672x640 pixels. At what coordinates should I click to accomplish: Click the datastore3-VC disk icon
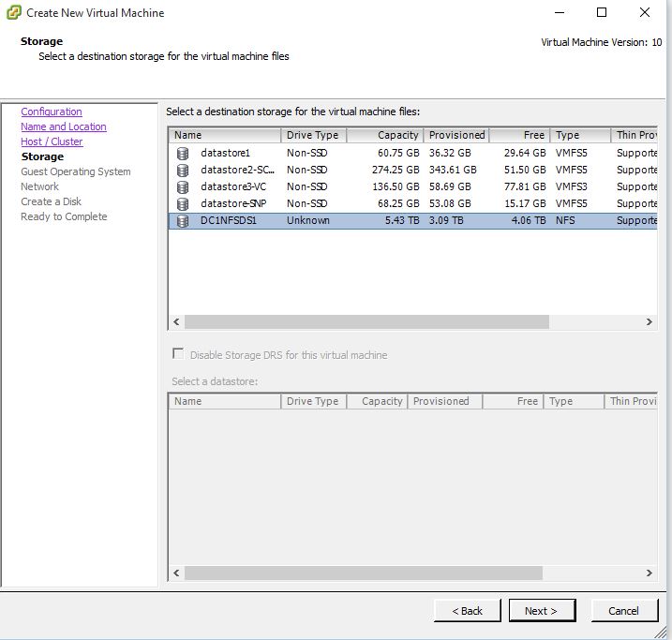pos(183,186)
